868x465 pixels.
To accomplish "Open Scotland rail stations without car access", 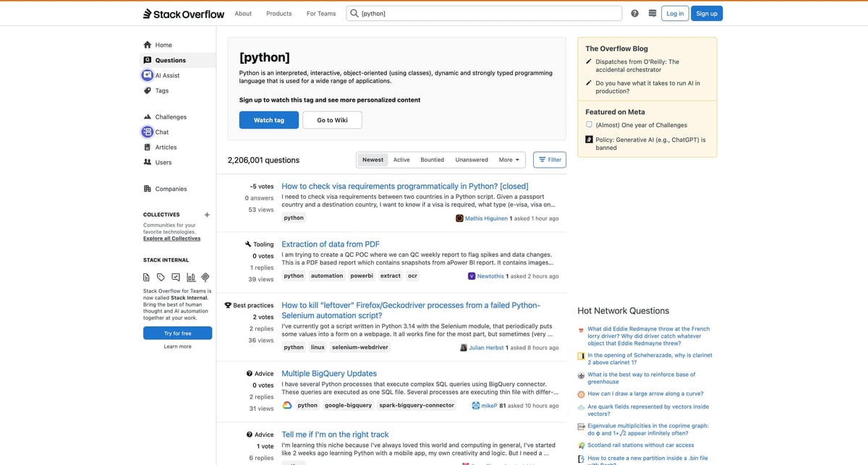I will coord(641,445).
